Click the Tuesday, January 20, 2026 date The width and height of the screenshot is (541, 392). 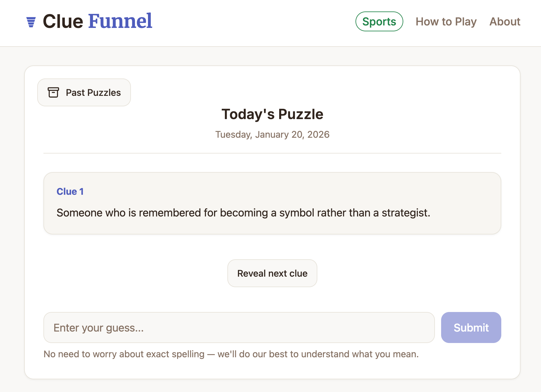point(272,134)
